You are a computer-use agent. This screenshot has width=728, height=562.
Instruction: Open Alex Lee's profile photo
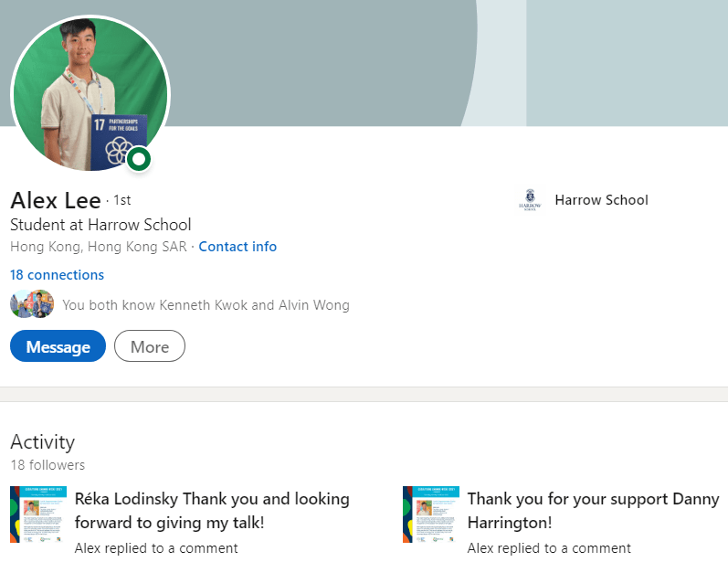coord(90,93)
